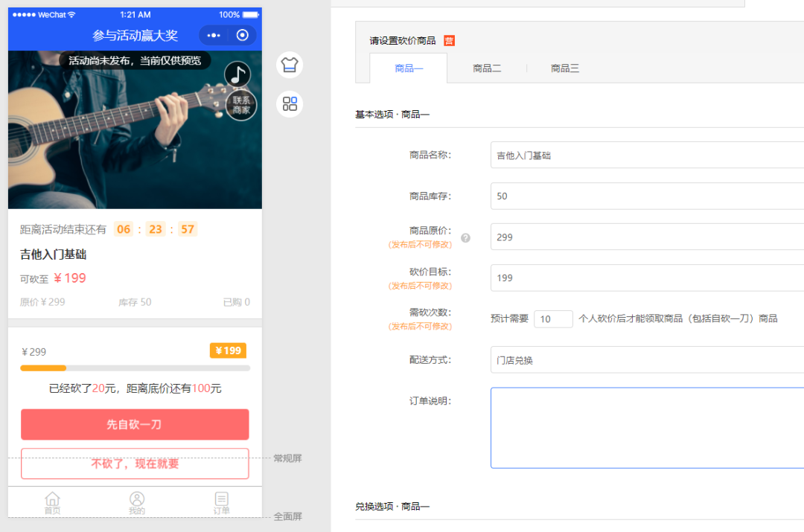This screenshot has height=532, width=804.
Task: Open the mini program three-dot menu
Action: [214, 35]
